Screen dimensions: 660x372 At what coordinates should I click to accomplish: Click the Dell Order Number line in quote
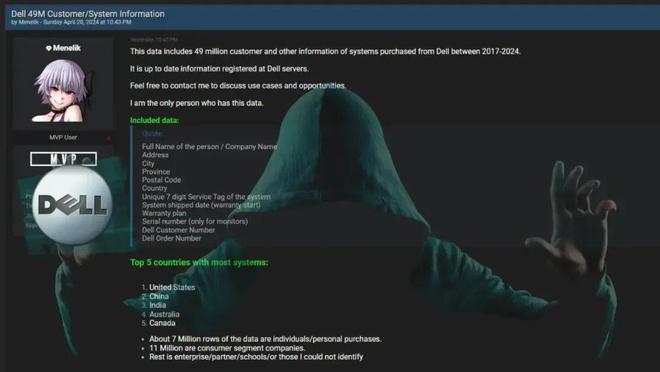(171, 238)
